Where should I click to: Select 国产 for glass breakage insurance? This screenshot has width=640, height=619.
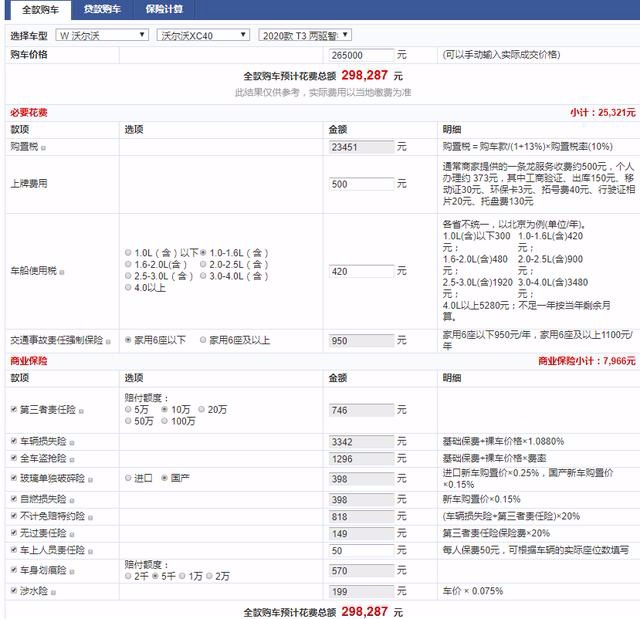pos(164,478)
